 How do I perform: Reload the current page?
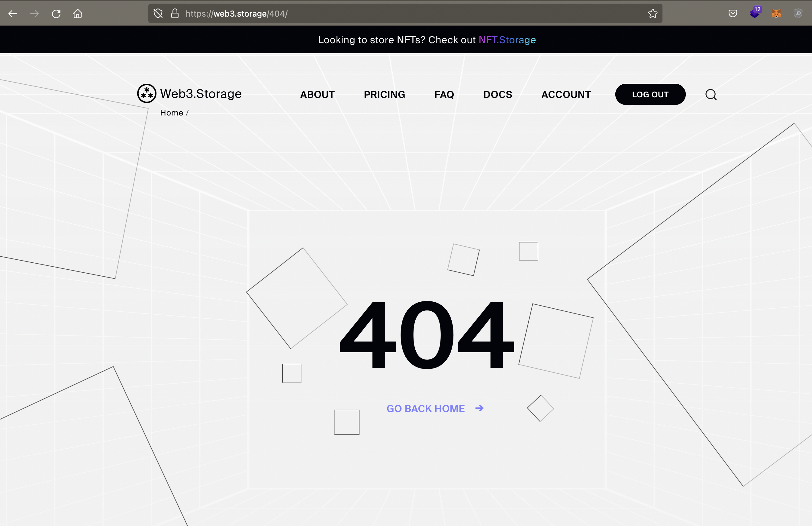point(56,14)
